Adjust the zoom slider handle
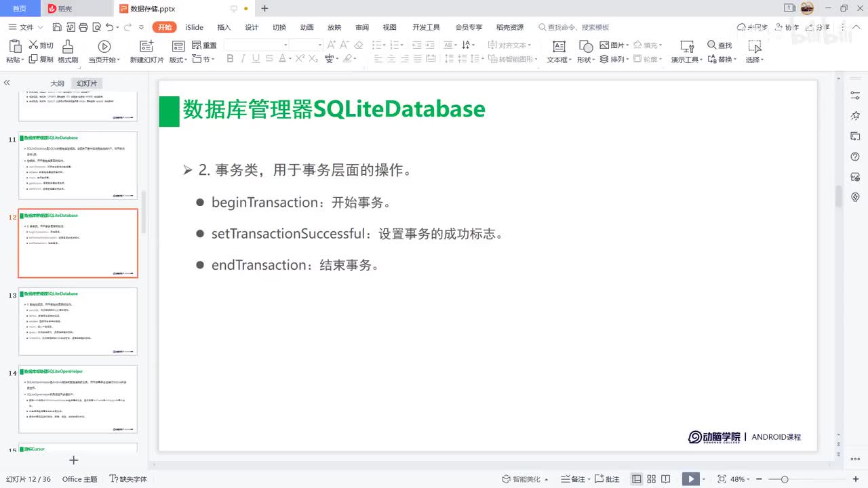The width and height of the screenshot is (868, 488). pos(785,479)
